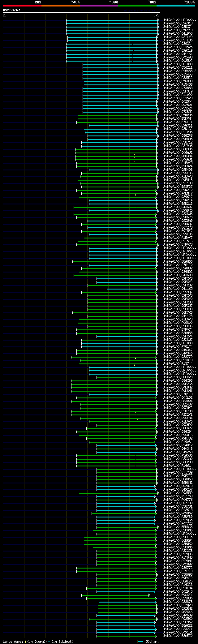Click the purple ~60% identity legend bar
198x644 pixels.
pos(99,6)
